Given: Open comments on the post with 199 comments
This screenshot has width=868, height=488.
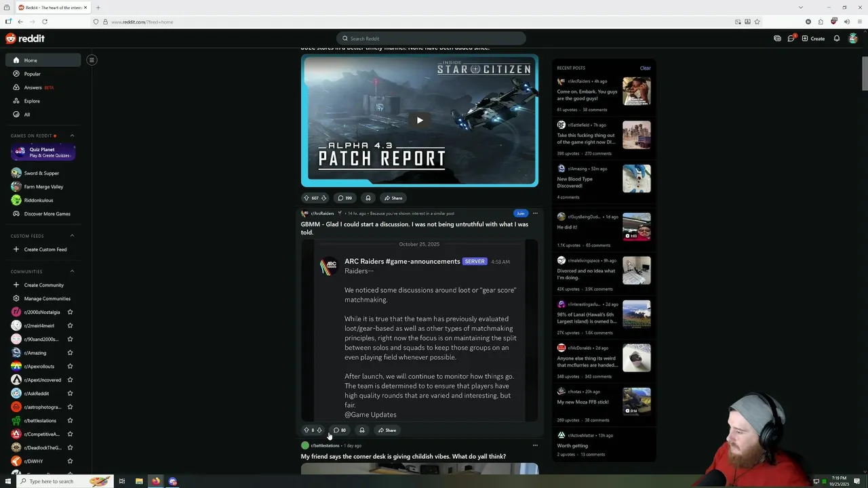Looking at the screenshot, I should (x=344, y=198).
